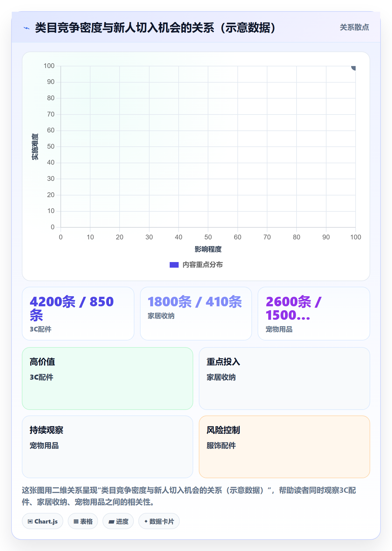Viewport: 392px width, 551px height.
Task: Select the 风险控制 quadrant card
Action: click(284, 447)
